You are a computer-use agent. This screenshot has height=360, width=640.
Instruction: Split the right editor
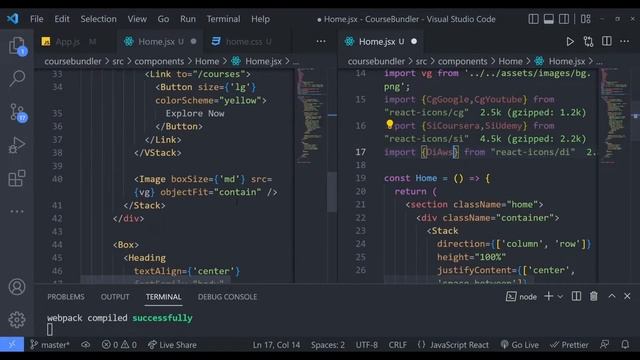point(607,41)
